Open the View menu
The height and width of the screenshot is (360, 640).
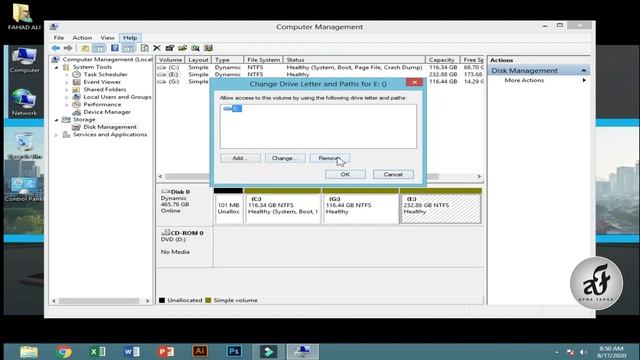click(x=107, y=38)
